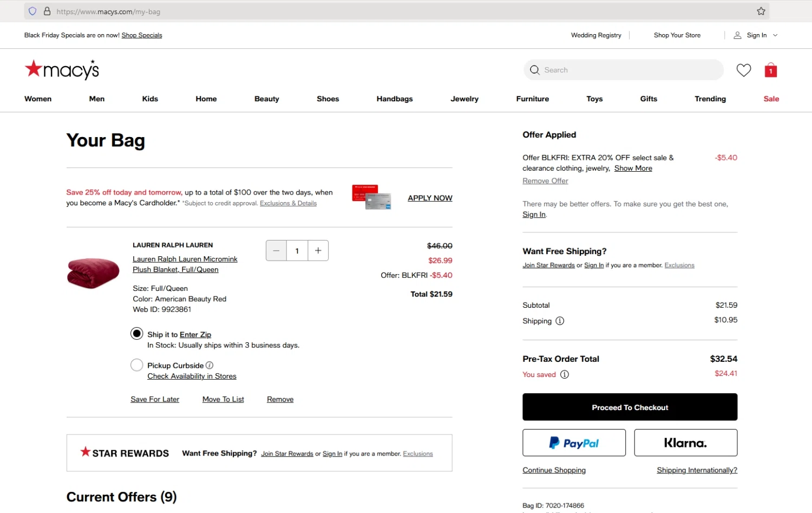The height and width of the screenshot is (513, 812).
Task: Click the Shipping info icon
Action: pos(560,321)
